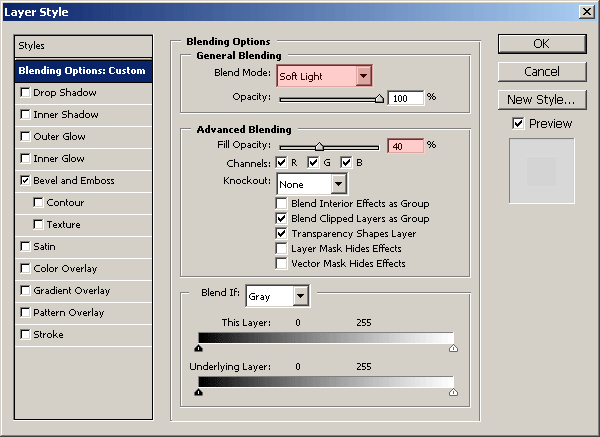Enable the Texture checkbox
Viewport: 600px width, 437px height.
(38, 225)
